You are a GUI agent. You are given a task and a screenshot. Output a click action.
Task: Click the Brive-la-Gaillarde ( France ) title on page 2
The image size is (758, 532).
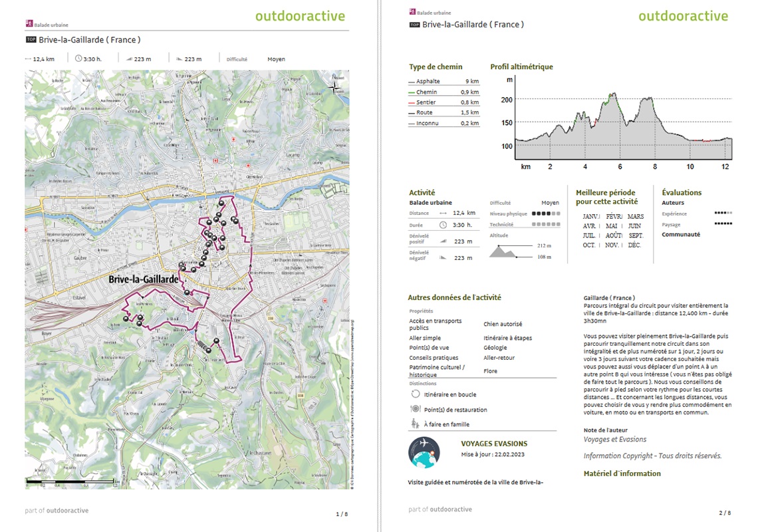tap(473, 24)
